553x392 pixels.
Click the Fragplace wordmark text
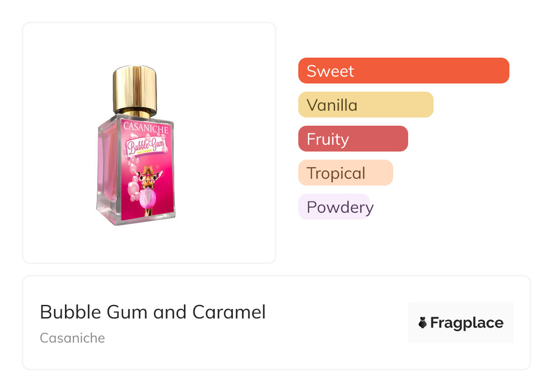click(467, 323)
